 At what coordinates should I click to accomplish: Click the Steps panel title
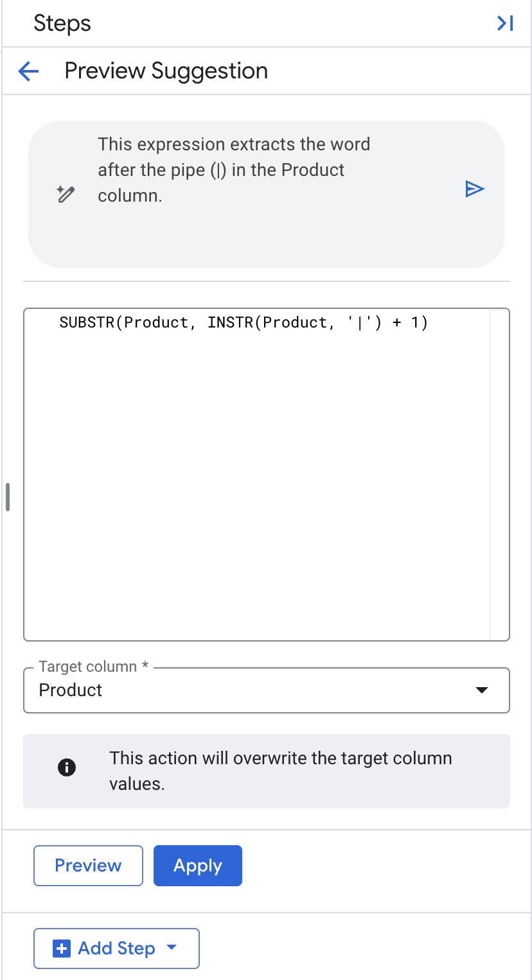pos(62,23)
